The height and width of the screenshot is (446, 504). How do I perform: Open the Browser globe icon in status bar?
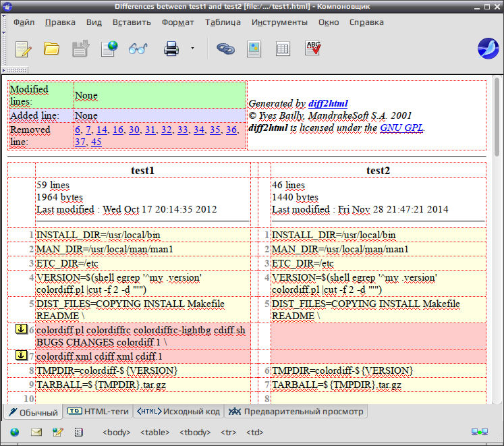coord(14,433)
